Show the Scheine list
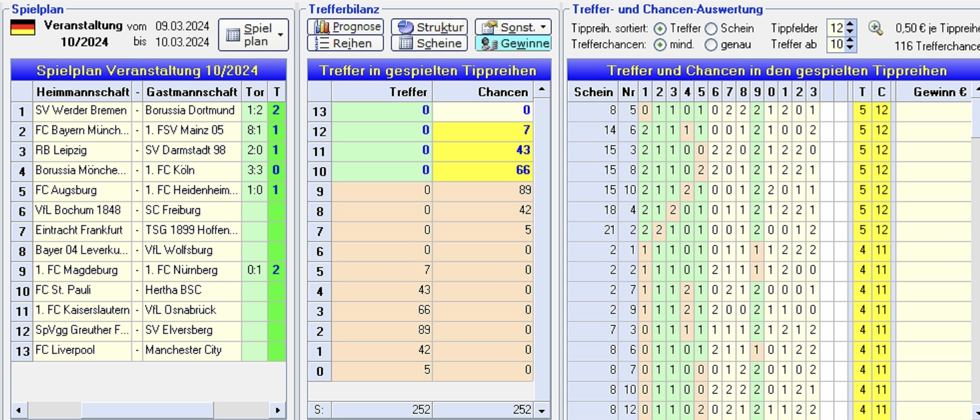Image resolution: width=980 pixels, height=420 pixels. point(429,43)
